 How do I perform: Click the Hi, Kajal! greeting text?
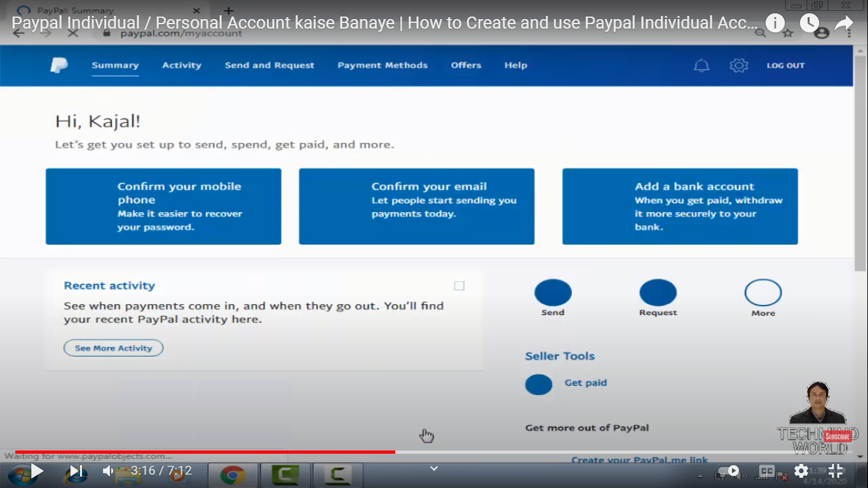tap(98, 121)
